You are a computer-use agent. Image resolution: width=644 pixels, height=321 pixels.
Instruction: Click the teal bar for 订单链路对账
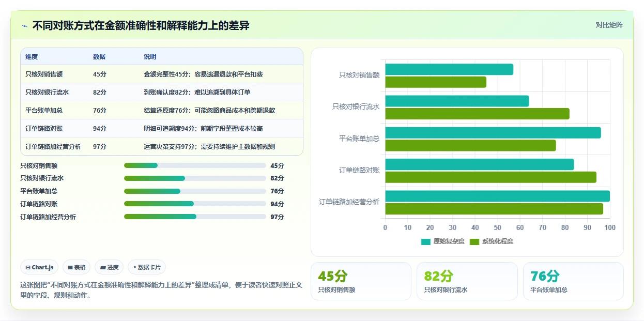480,164
